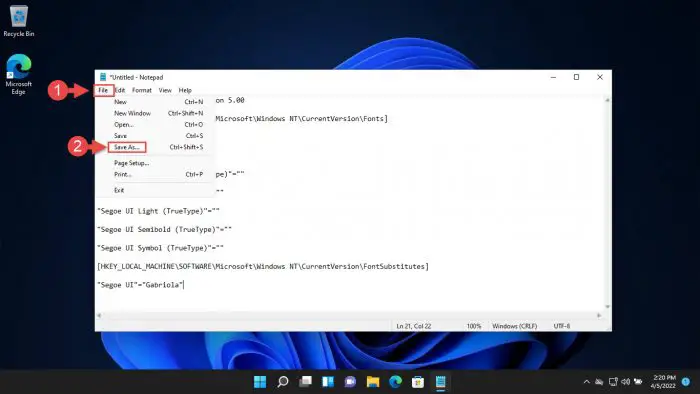Click horizontal scrollbar left arrow
700x394 pixels.
(x=99, y=315)
